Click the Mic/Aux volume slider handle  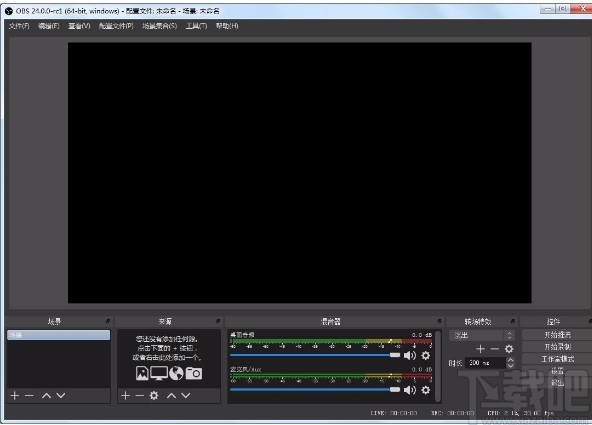(395, 390)
